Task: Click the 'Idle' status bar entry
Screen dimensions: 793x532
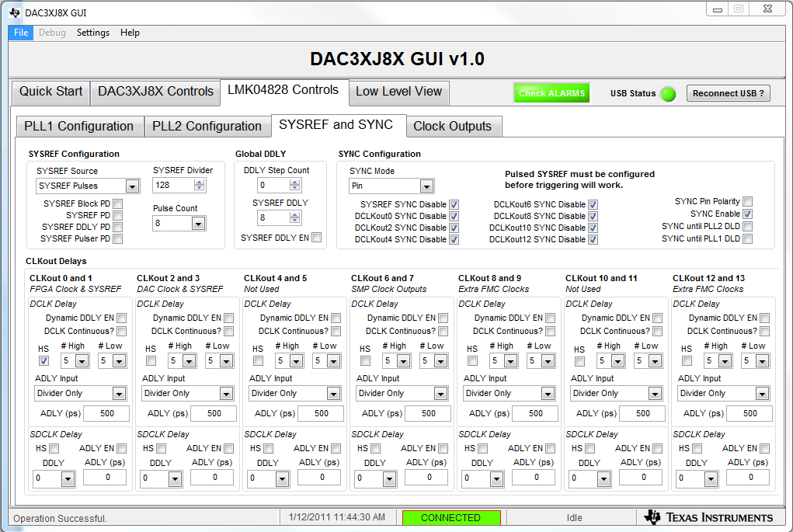Action: coord(574,518)
